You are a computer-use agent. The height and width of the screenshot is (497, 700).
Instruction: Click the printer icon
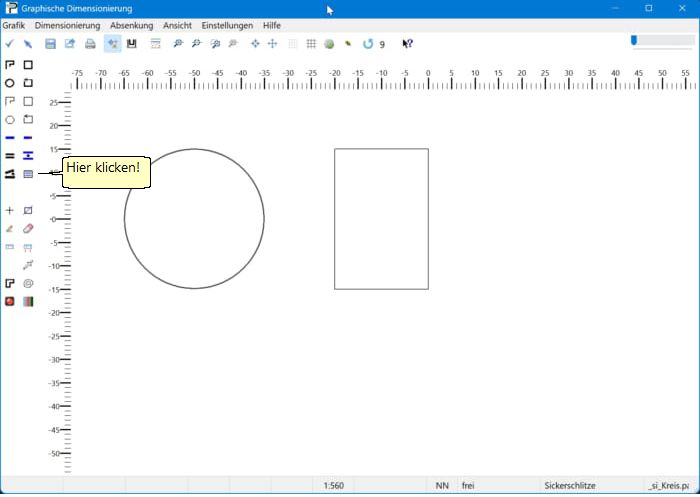[90, 44]
